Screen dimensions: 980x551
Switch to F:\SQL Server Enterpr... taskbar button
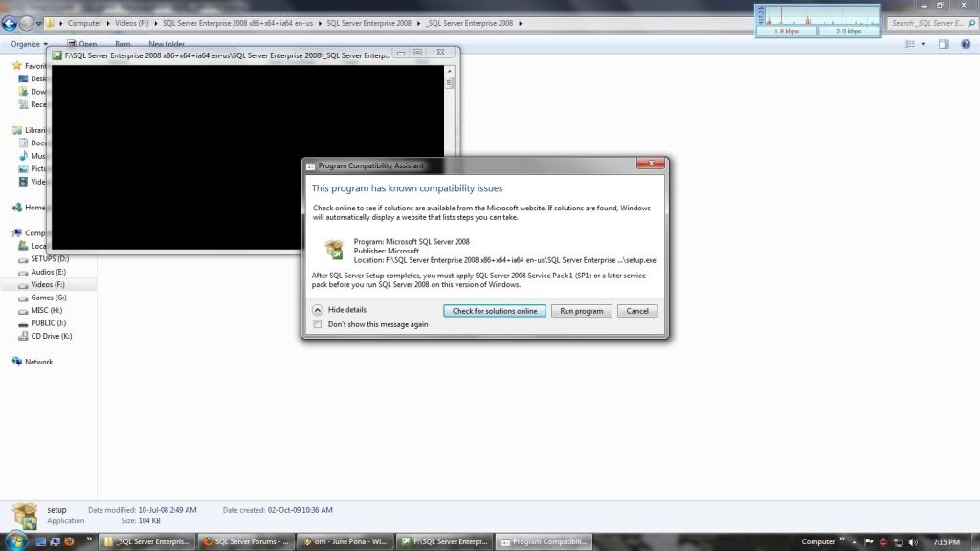tap(444, 541)
